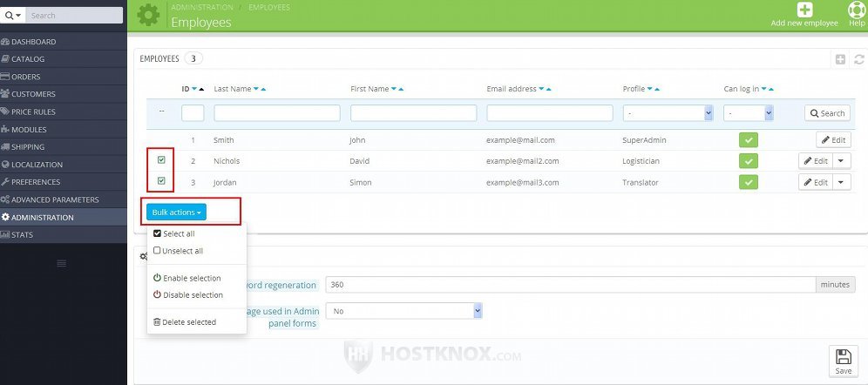
Task: Click the plus icon in Employees panel header
Action: [840, 59]
